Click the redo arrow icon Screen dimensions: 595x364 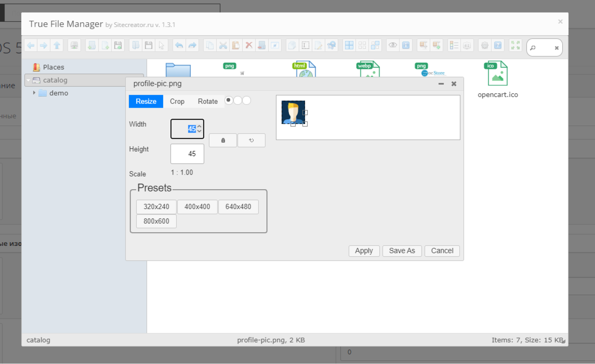[x=192, y=45]
